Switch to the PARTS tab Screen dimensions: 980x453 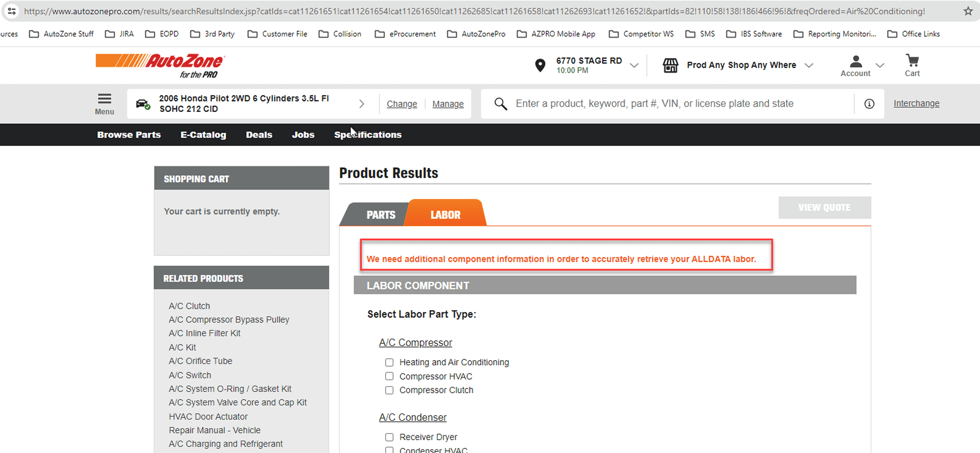380,215
